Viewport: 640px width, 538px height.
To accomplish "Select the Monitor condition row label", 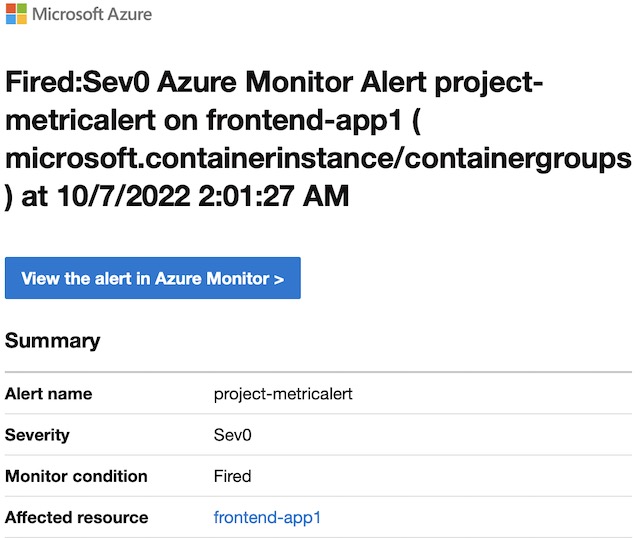I will 76,476.
